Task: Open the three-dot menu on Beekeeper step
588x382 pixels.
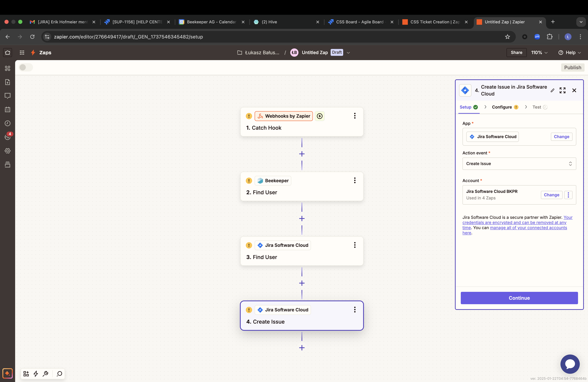Action: [x=355, y=180]
